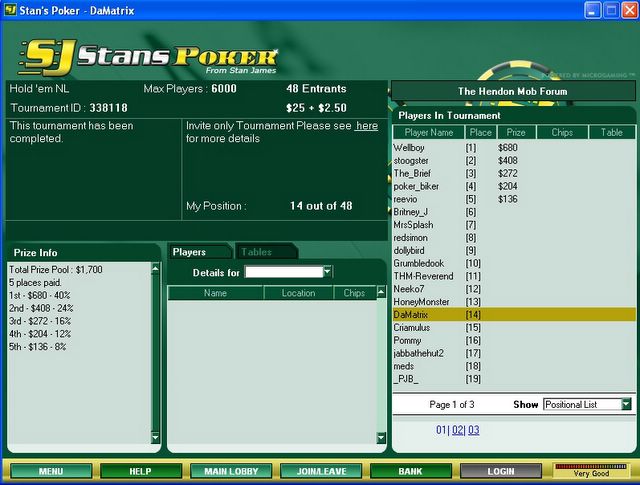Click the 1st - $680 - 40% line
Image resolution: width=640 pixels, height=485 pixels.
[40, 295]
